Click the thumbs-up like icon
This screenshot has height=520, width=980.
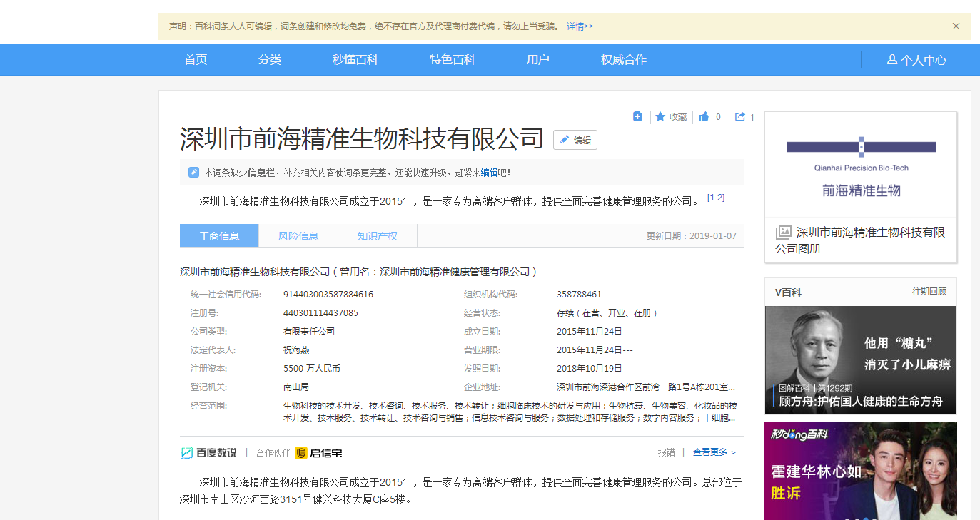pos(704,116)
